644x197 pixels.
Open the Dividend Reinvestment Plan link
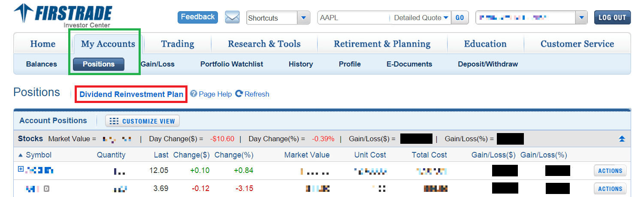131,94
